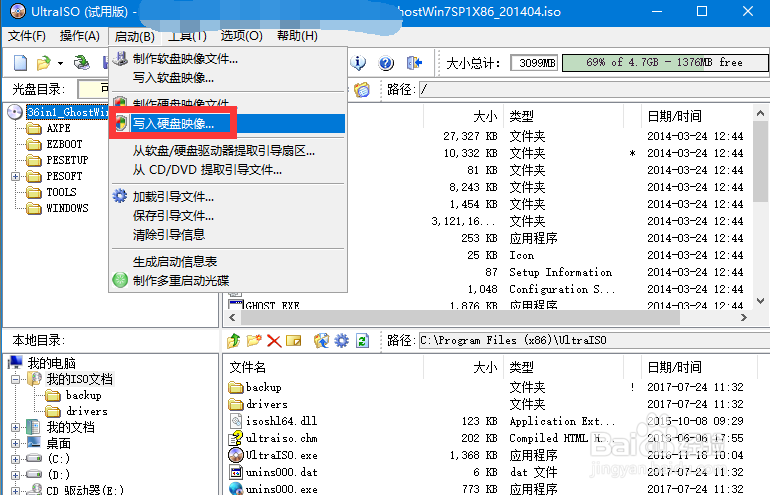Click the disc icon beside 36in1_GhostWin
This screenshot has height=495, width=770.
[15, 112]
